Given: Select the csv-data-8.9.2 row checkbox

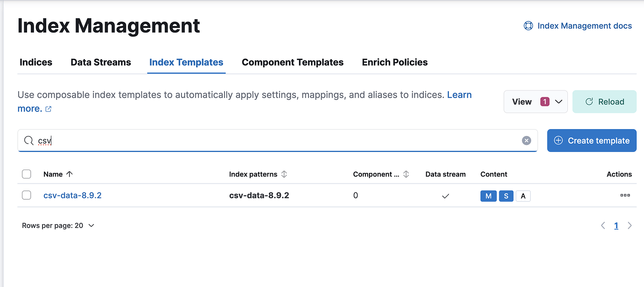Looking at the screenshot, I should [27, 196].
